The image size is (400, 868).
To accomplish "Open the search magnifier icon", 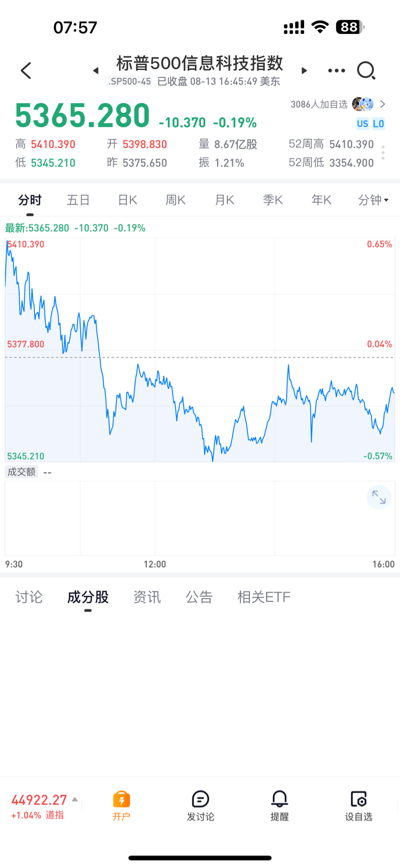I will point(366,70).
